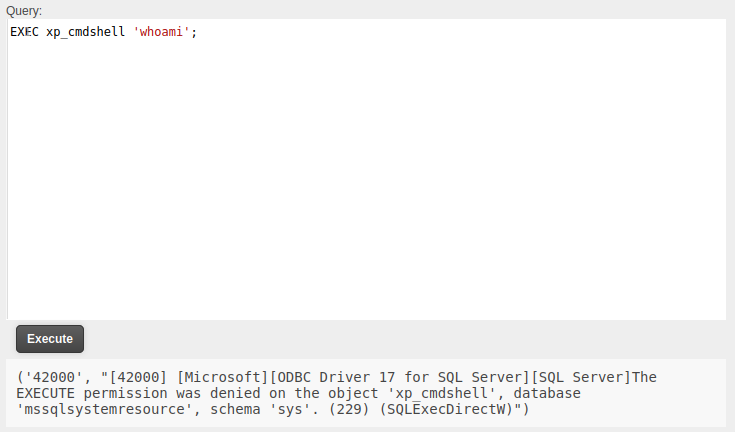This screenshot has width=735, height=432.
Task: Click the (229) error number
Action: point(334,409)
